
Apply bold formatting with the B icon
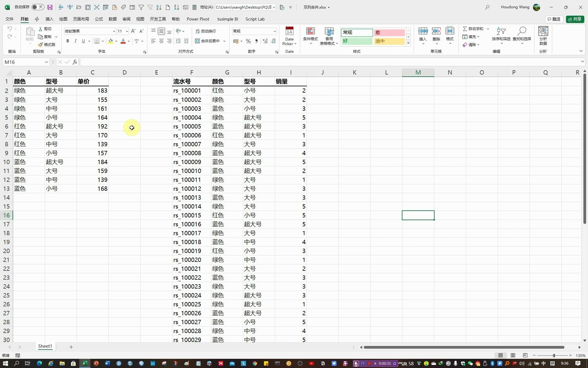tap(67, 41)
